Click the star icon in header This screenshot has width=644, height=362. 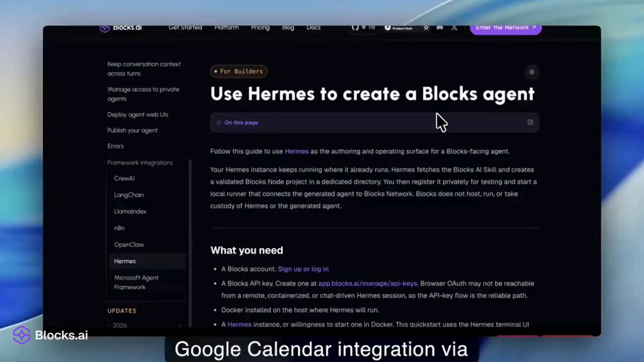click(426, 27)
